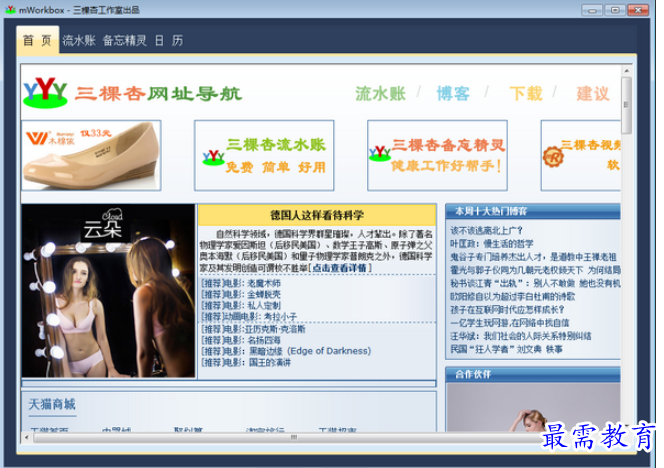This screenshot has height=468, width=664.
Task: Open movie recommendation 金蝉脱壳
Action: 240,294
